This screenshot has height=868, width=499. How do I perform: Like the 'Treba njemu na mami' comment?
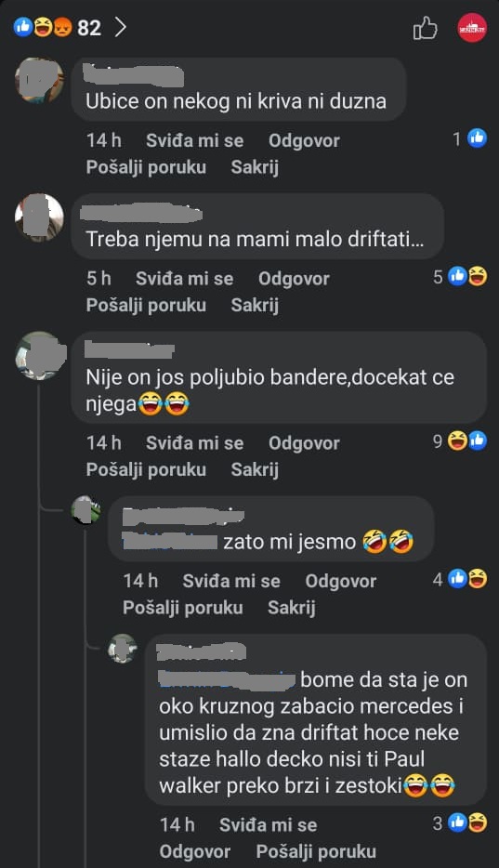click(184, 279)
